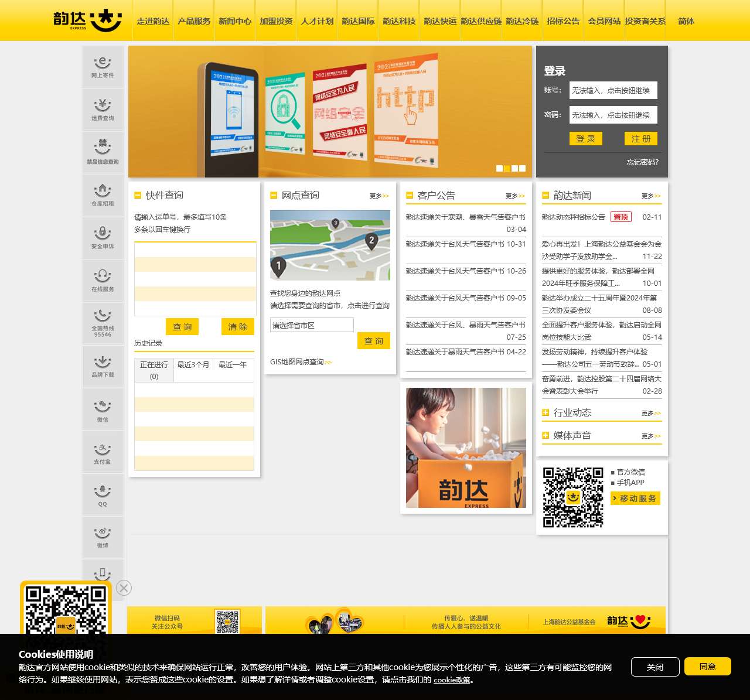The width and height of the screenshot is (750, 700).
Task: Click 同意 on the cookies banner
Action: [708, 667]
